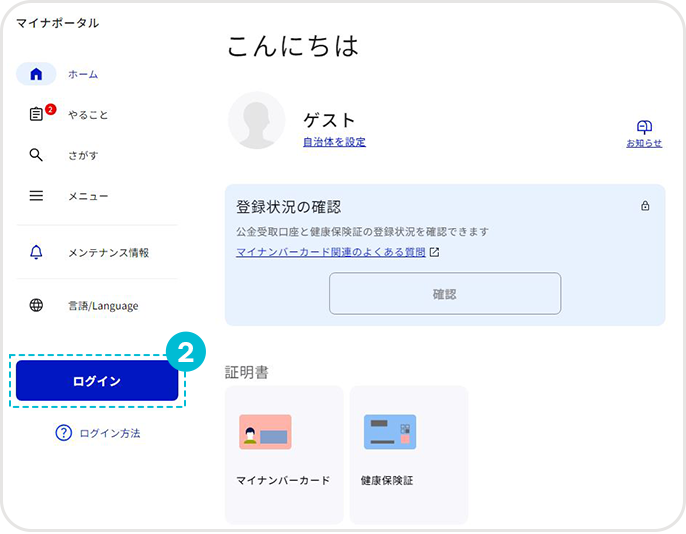Click the Home house icon
This screenshot has height=534, width=686.
pyautogui.click(x=36, y=74)
